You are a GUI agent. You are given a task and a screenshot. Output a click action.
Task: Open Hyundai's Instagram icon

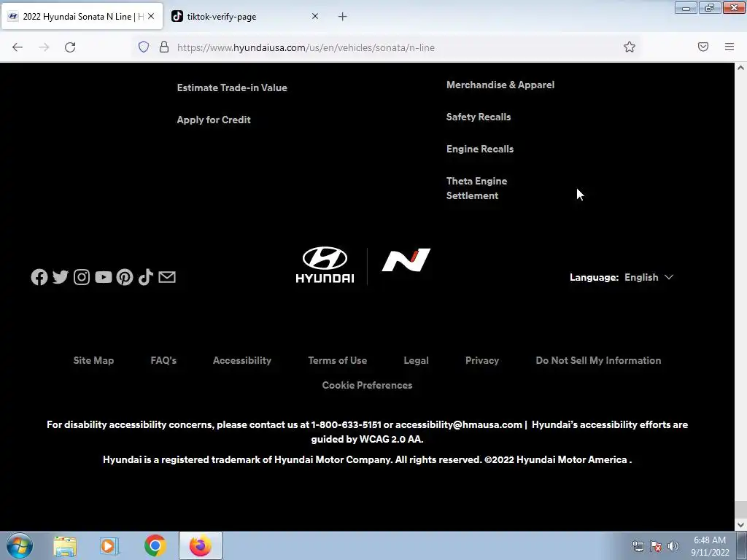tap(82, 277)
